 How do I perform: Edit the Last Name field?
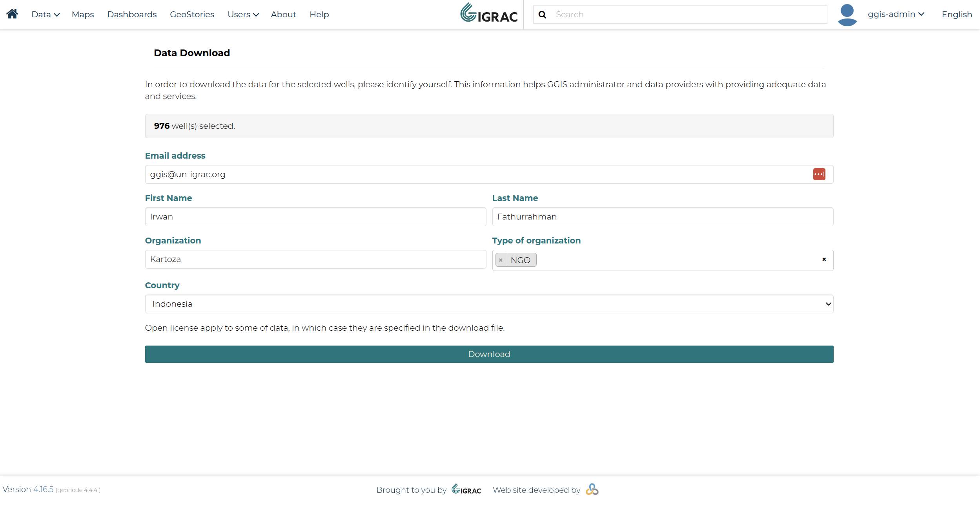click(x=663, y=217)
